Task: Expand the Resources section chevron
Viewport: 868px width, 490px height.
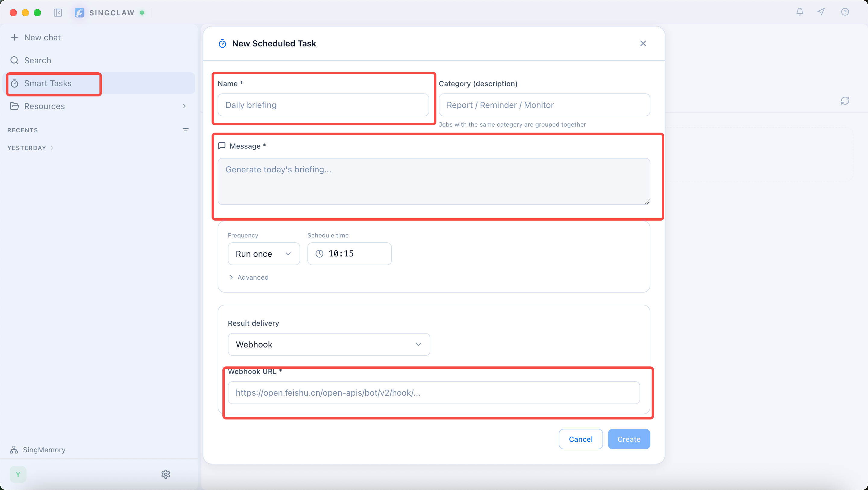Action: pyautogui.click(x=184, y=106)
